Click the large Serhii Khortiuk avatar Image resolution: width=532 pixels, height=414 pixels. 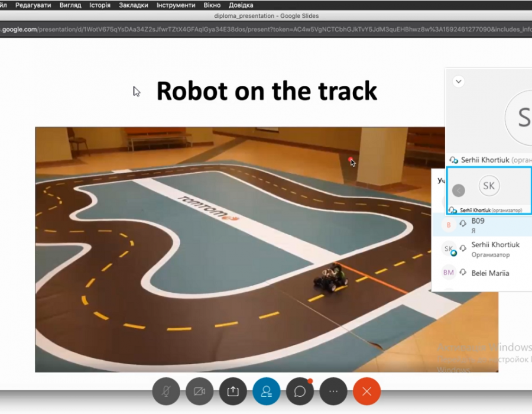521,118
